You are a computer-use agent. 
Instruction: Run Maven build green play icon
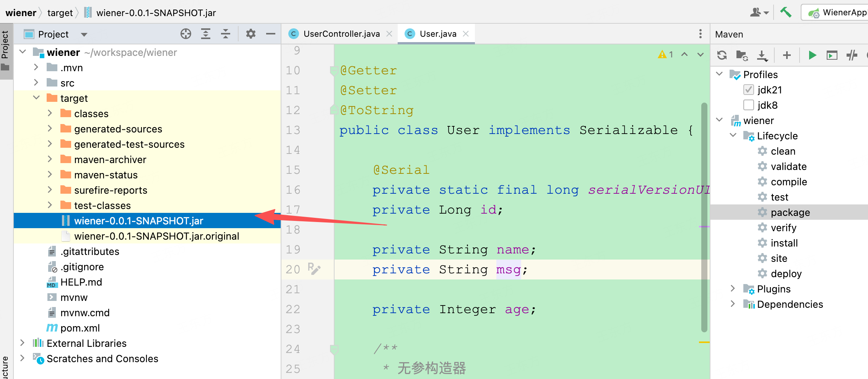tap(812, 55)
